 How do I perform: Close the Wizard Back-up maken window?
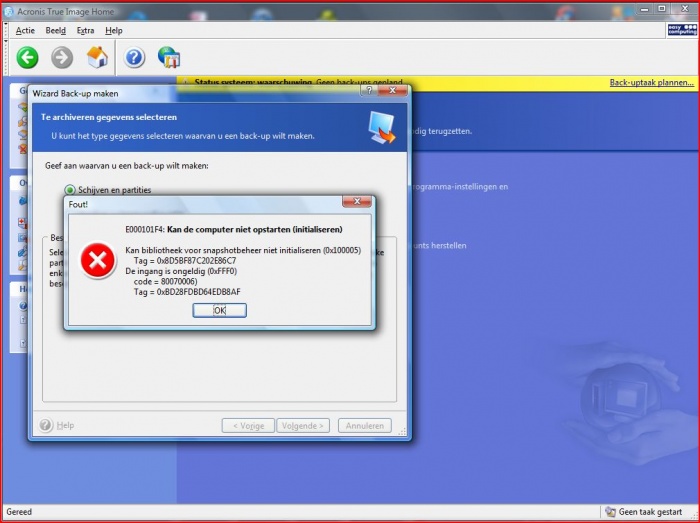[x=392, y=91]
